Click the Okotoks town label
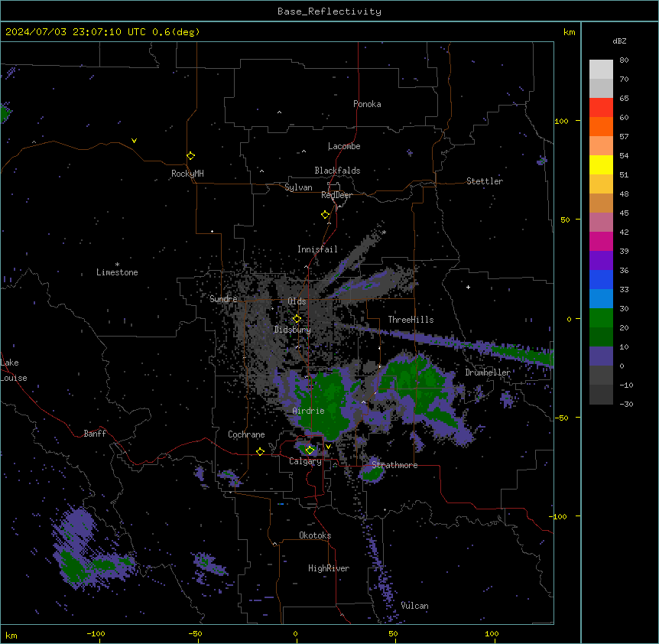This screenshot has width=659, height=644. 315,535
